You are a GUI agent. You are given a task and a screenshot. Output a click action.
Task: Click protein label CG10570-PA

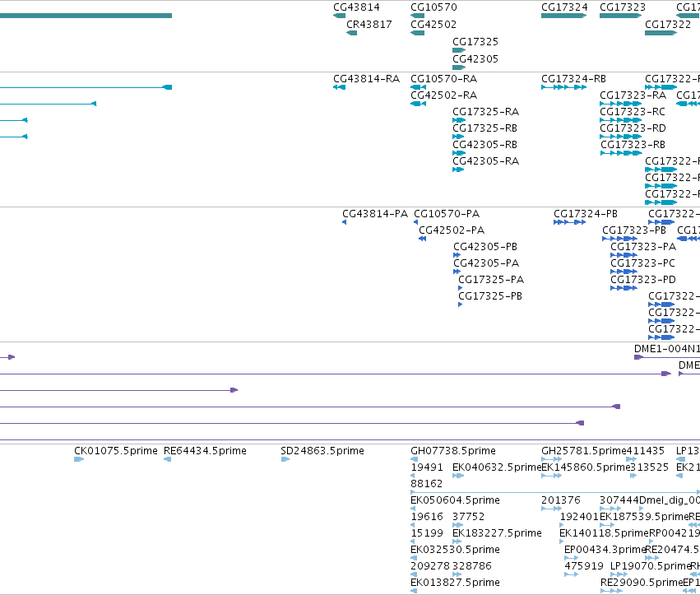tap(447, 215)
